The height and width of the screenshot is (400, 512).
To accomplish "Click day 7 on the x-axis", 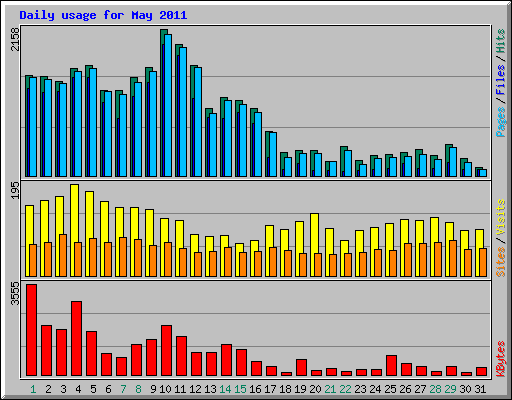I will pyautogui.click(x=123, y=389).
